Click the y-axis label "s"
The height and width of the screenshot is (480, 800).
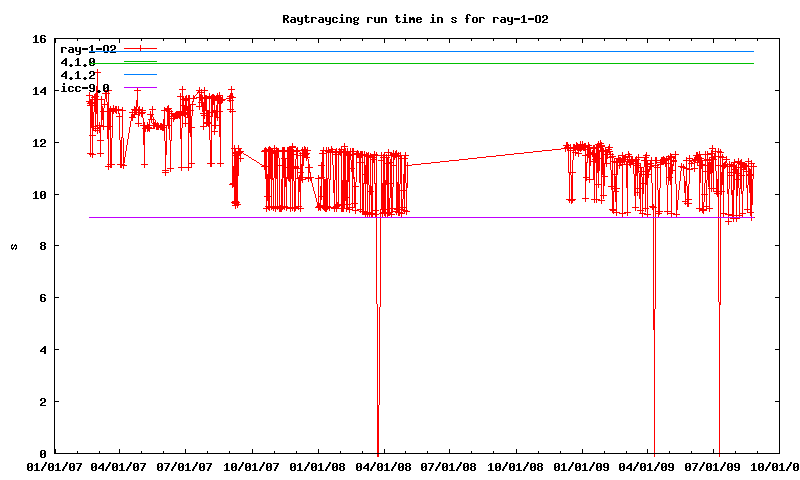coord(13,246)
